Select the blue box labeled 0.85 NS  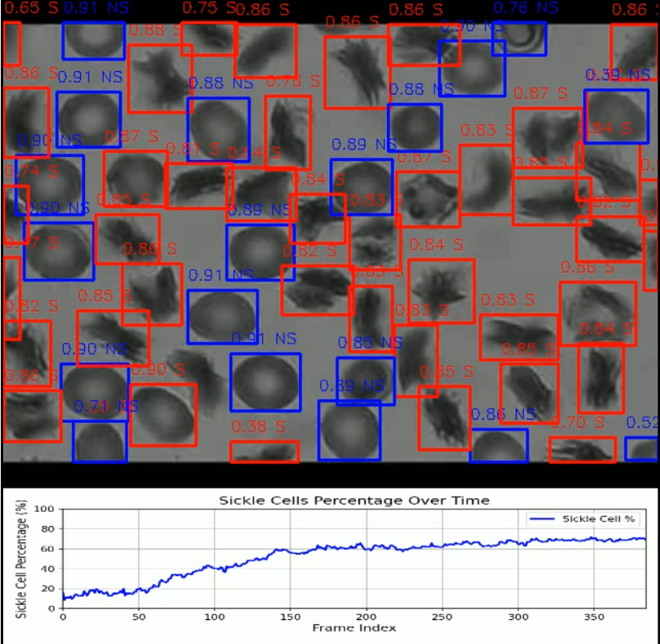click(x=365, y=380)
